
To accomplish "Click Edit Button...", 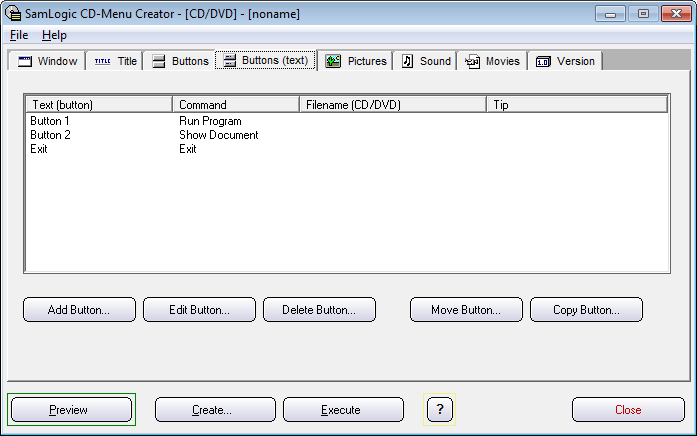I will point(199,310).
